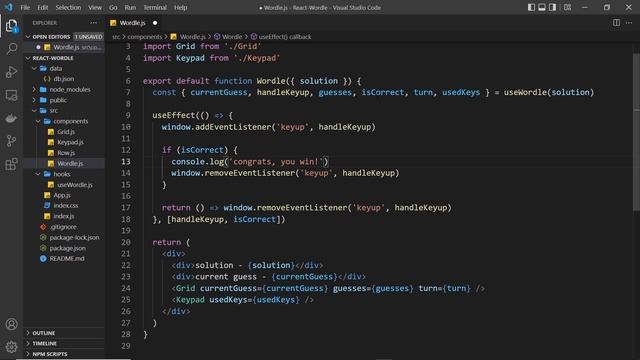Click the src breadcrumb segment
The height and width of the screenshot is (360, 640).
[x=116, y=37]
